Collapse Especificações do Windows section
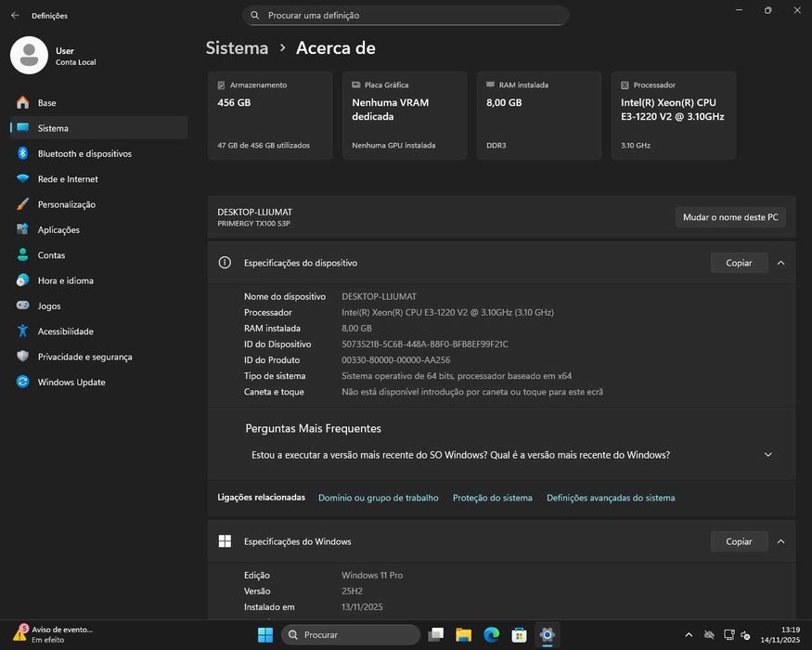812x650 pixels. (x=781, y=541)
